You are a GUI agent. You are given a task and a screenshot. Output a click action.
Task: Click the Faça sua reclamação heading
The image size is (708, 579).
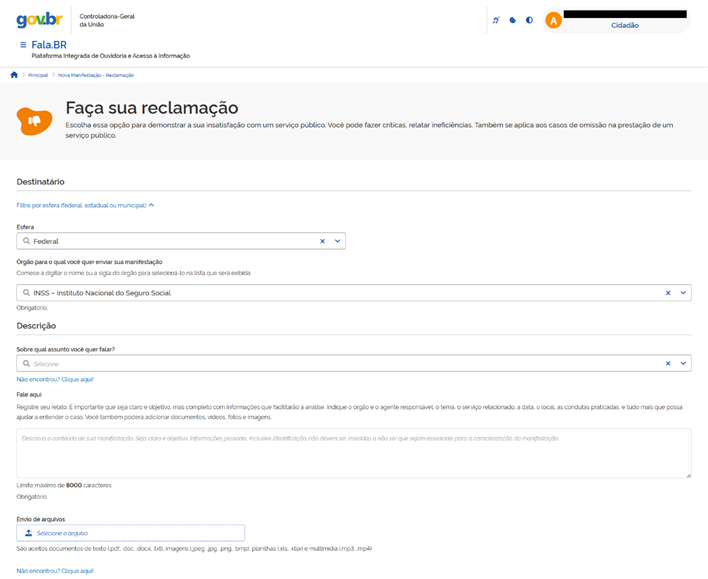click(152, 108)
